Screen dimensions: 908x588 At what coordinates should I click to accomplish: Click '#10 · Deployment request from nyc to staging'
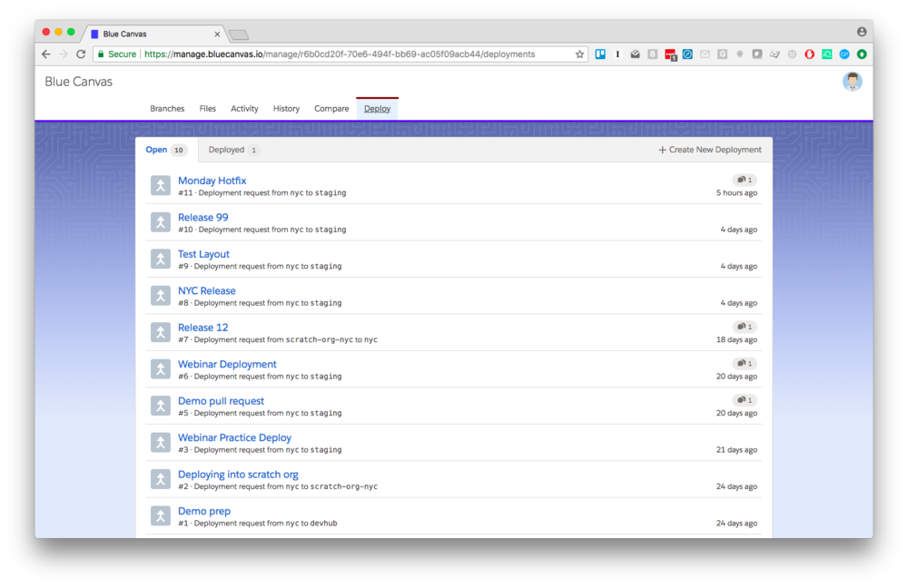pyautogui.click(x=262, y=230)
